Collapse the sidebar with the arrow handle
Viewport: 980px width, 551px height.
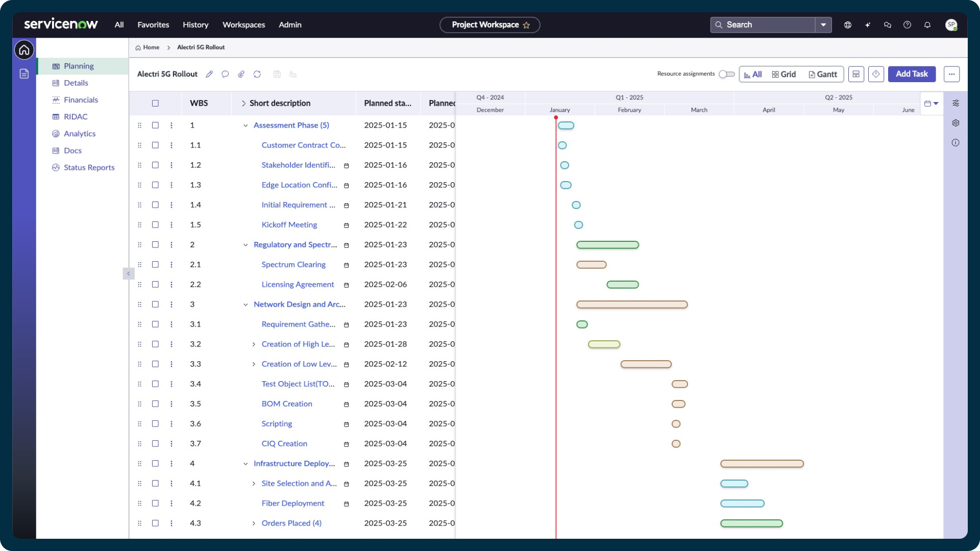[128, 274]
